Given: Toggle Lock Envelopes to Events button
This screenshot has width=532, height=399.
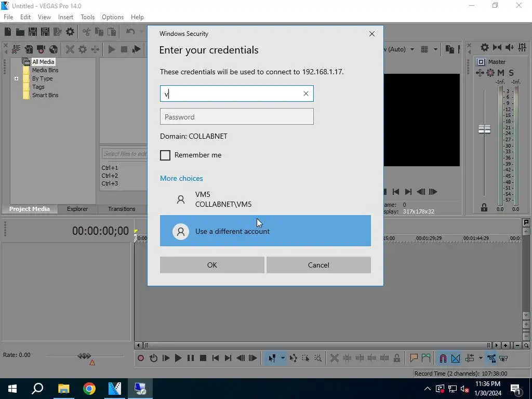Looking at the screenshot, I should (491, 358).
